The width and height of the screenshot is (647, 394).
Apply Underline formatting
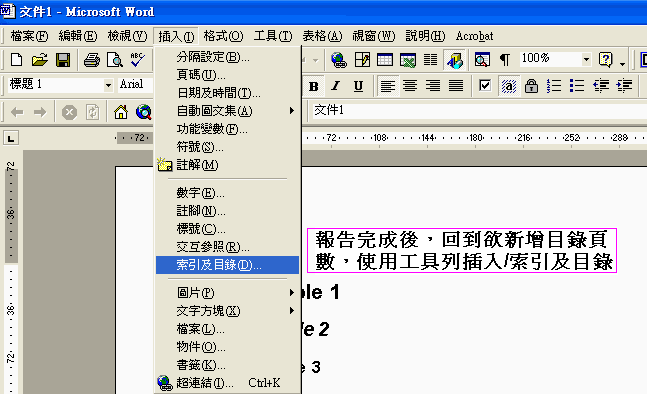click(x=358, y=86)
